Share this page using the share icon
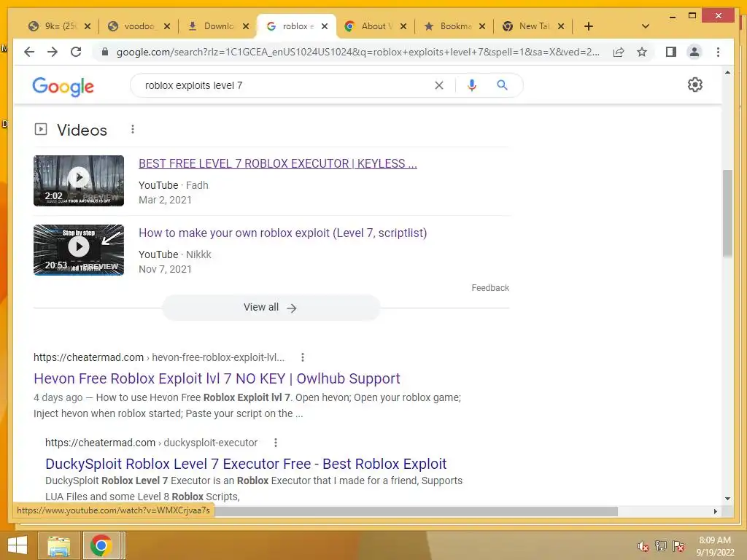747x560 pixels. [619, 52]
